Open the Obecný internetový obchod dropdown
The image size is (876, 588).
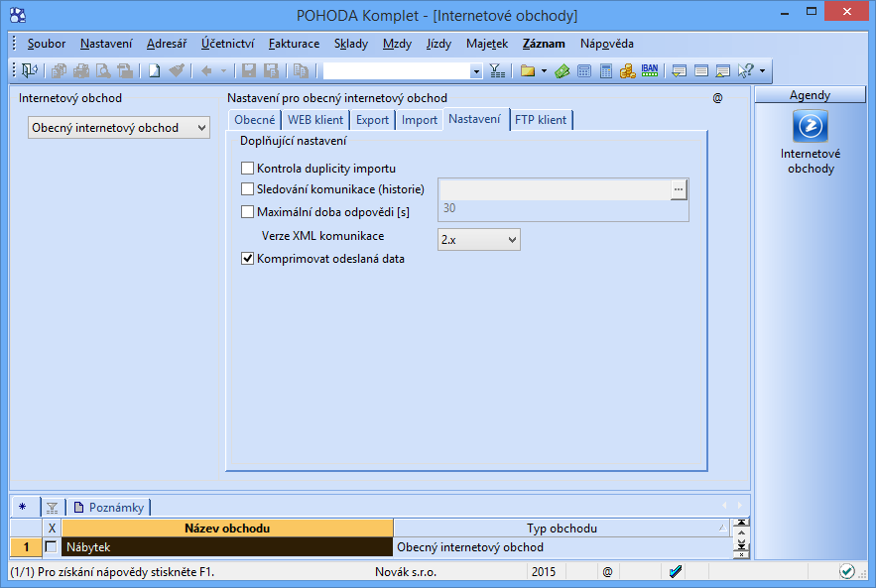[119, 128]
